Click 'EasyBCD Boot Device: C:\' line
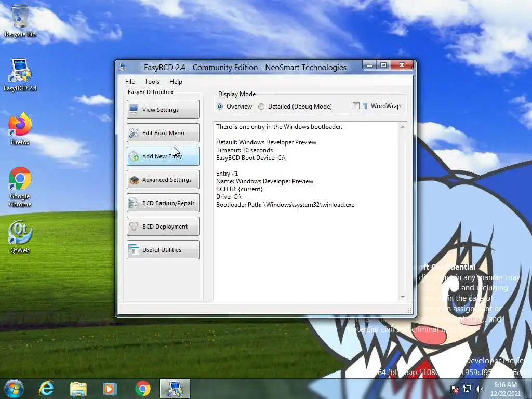The height and width of the screenshot is (399, 532). 251,158
